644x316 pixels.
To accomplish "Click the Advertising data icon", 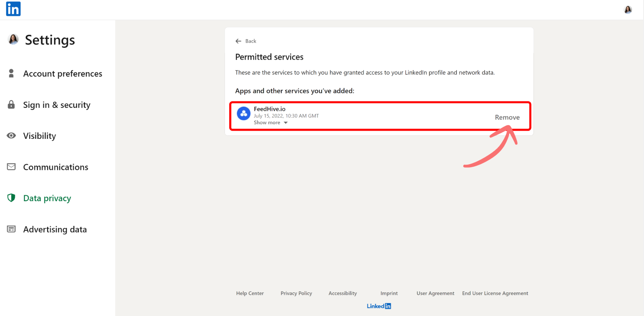I will pyautogui.click(x=12, y=229).
